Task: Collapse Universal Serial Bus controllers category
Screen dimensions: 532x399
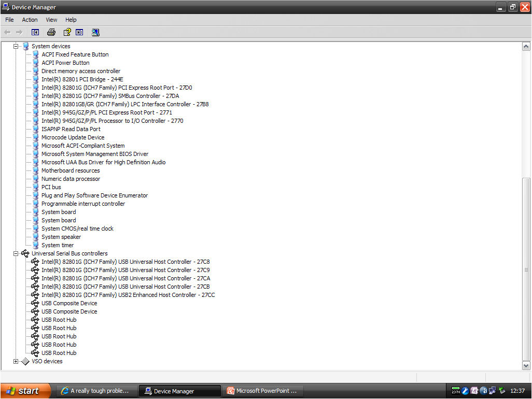Action: point(16,253)
